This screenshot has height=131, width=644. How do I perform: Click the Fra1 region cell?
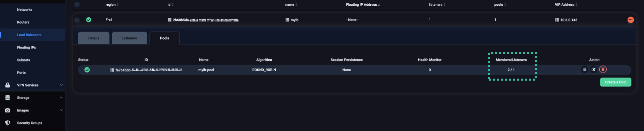pos(109,20)
